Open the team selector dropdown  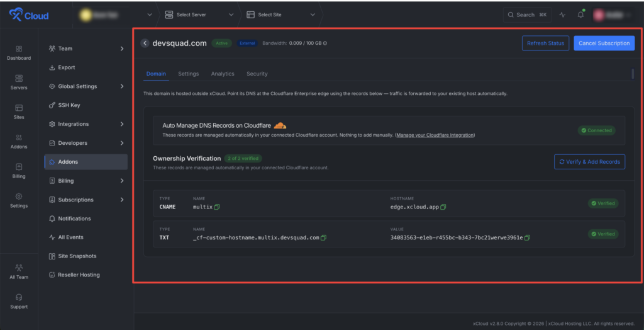click(116, 15)
